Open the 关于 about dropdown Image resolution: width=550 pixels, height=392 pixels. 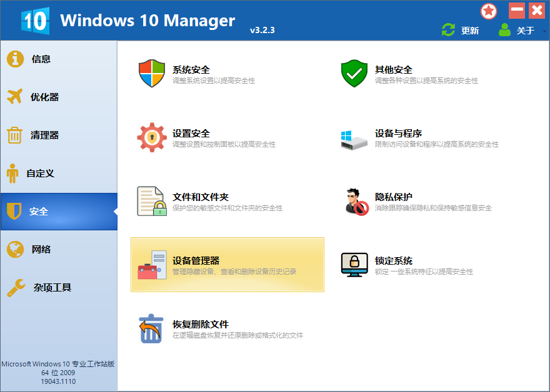coord(517,30)
